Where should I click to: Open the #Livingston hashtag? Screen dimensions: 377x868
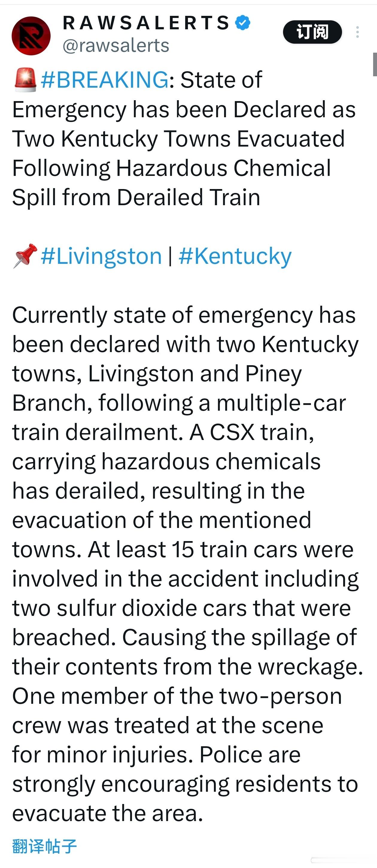(101, 256)
